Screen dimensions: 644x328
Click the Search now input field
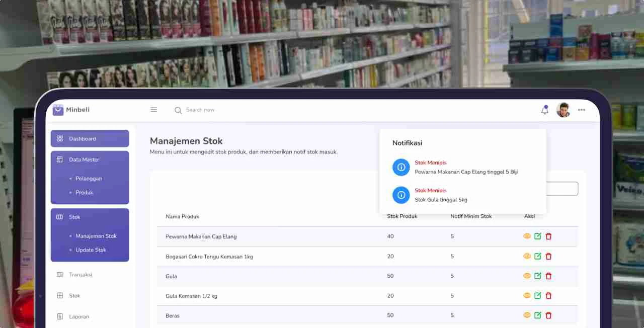pos(200,110)
